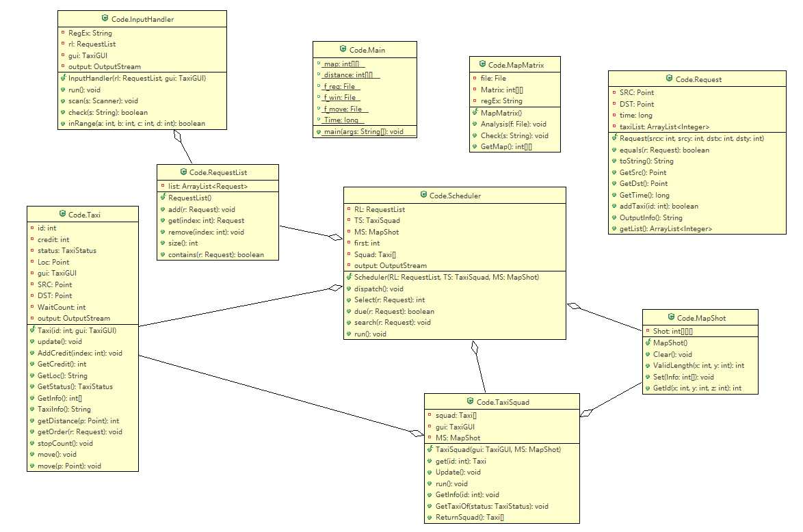This screenshot has width=803, height=532.
Task: Select the Code.MapShot class title
Action: click(701, 318)
